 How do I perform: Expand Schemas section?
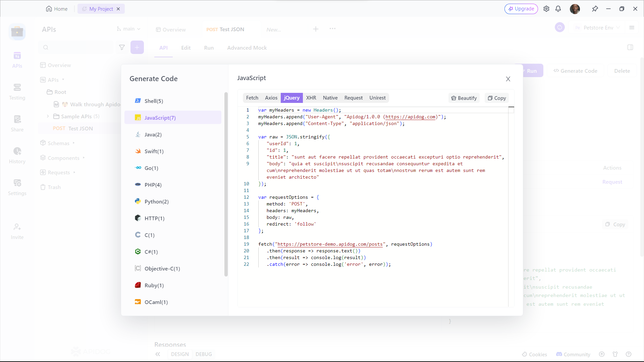73,143
